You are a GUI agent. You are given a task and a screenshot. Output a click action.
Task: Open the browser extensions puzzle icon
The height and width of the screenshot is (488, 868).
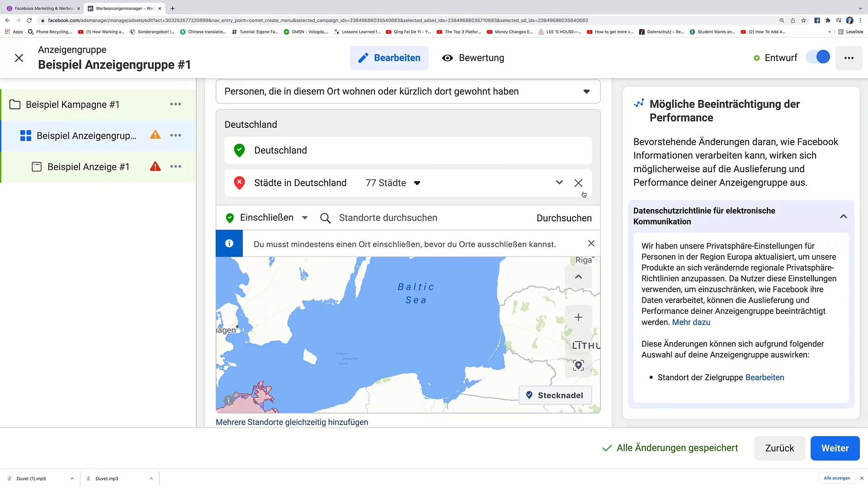(828, 20)
